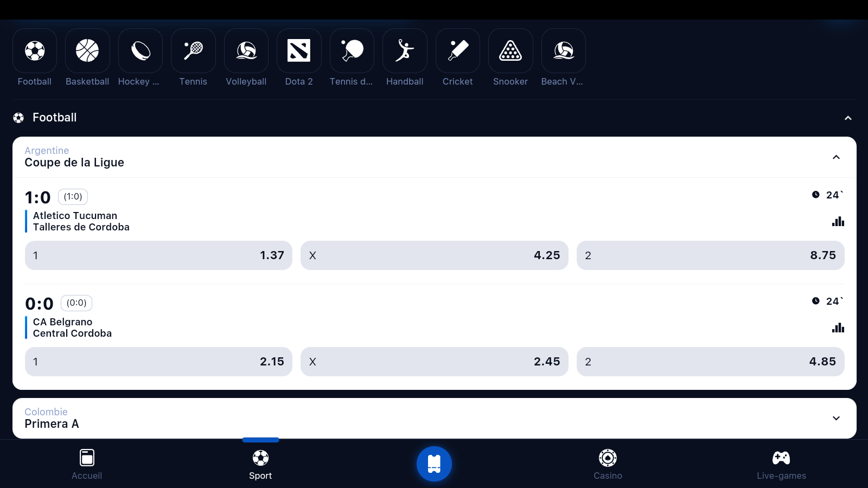
Task: Bet on Atletico Tucuman win at 1.37
Action: [x=158, y=255]
